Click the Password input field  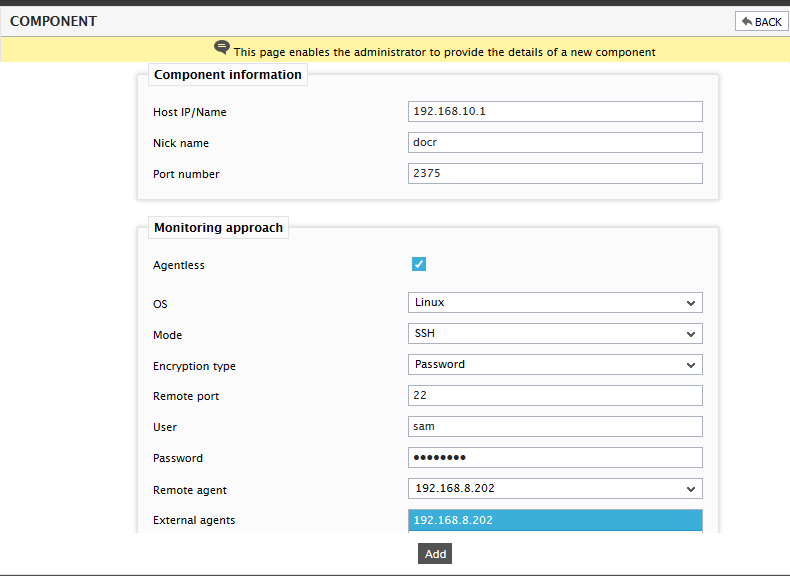[555, 458]
